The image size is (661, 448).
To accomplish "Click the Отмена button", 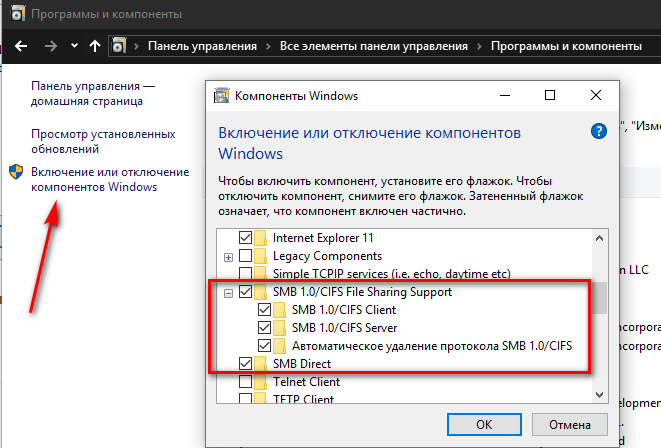I will point(570,424).
